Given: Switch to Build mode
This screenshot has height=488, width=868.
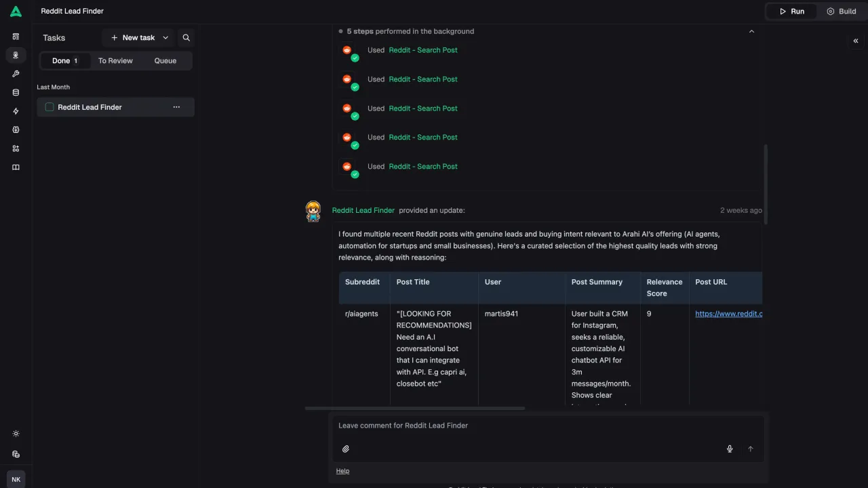Looking at the screenshot, I should pos(841,12).
